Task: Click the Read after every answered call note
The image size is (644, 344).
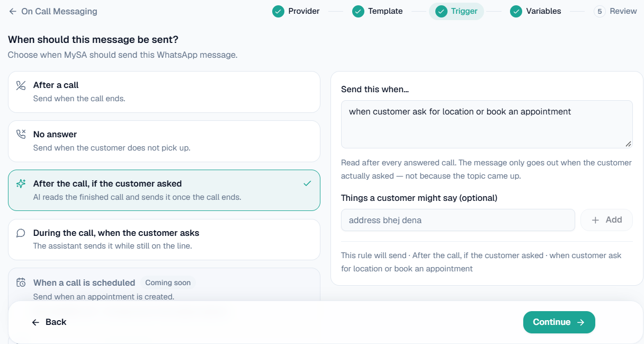Action: tap(486, 169)
